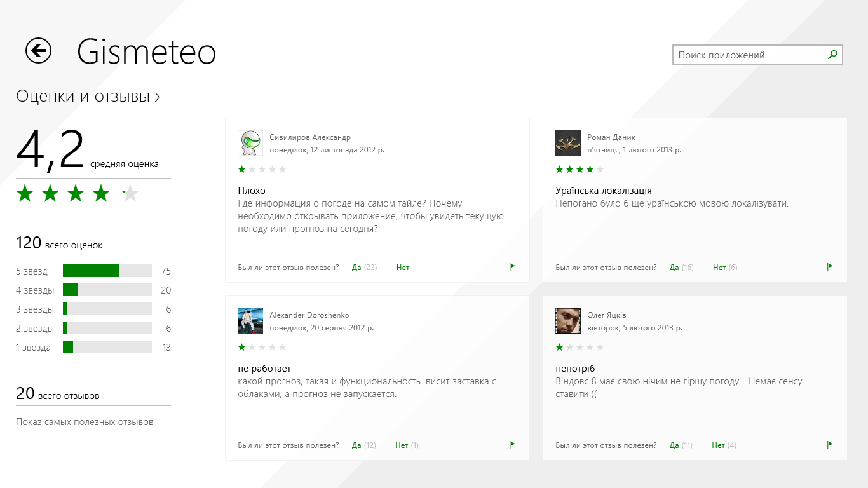
Task: Click the five-star average rating display
Action: [x=78, y=193]
